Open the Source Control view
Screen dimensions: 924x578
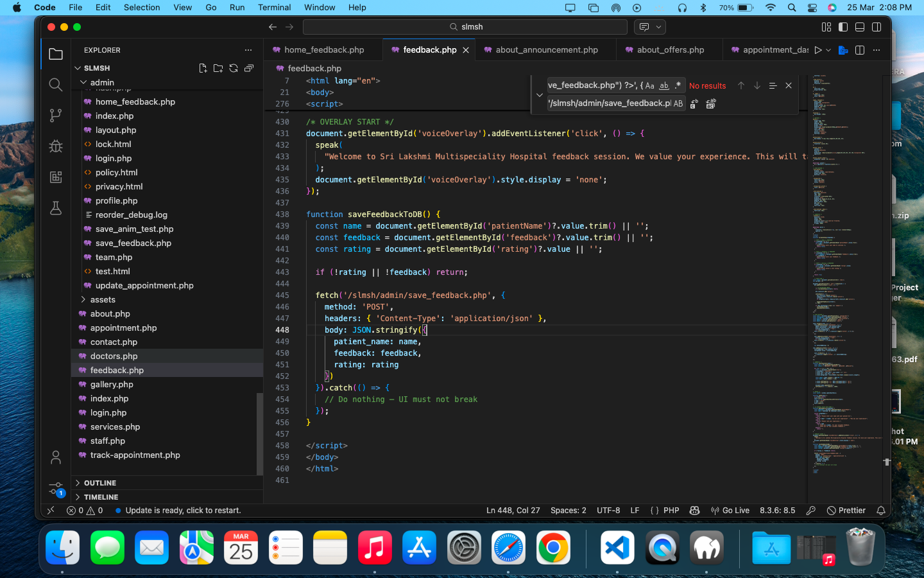[x=56, y=116]
